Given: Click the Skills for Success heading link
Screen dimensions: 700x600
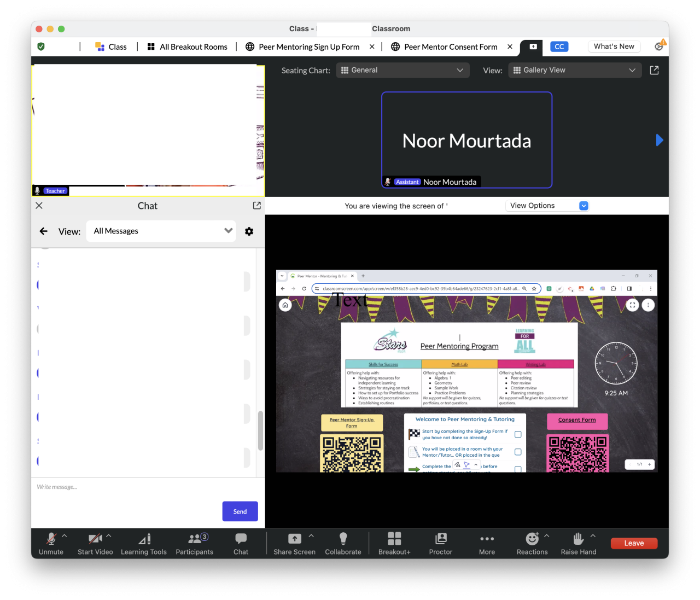Looking at the screenshot, I should point(383,364).
